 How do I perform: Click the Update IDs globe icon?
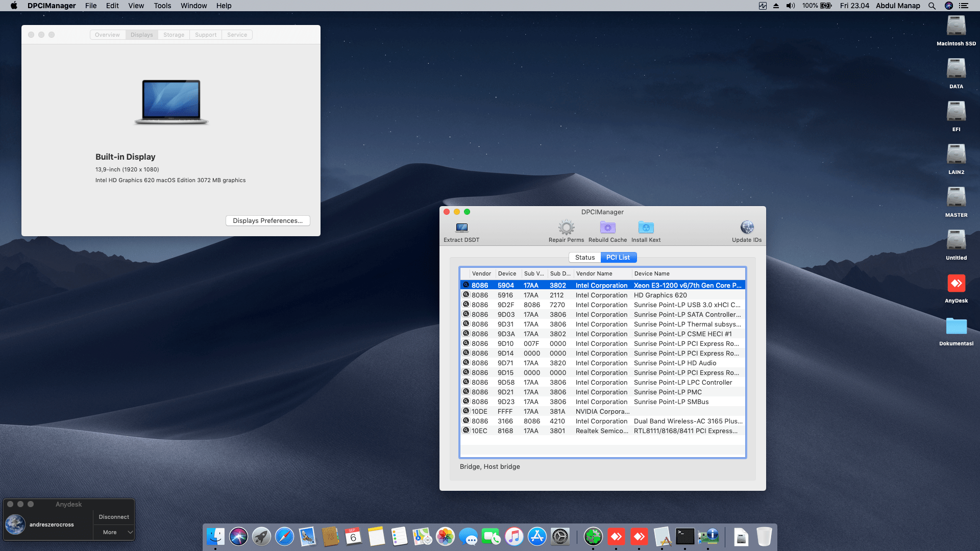point(747,228)
